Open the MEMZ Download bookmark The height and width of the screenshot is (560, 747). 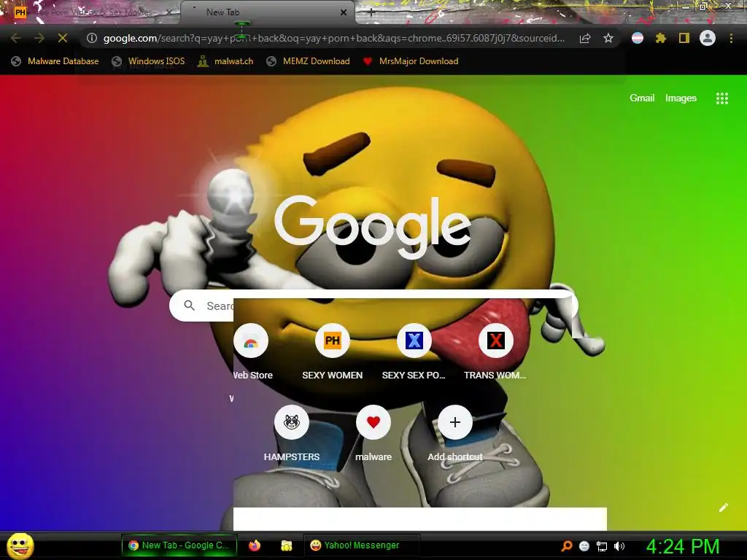click(x=308, y=61)
